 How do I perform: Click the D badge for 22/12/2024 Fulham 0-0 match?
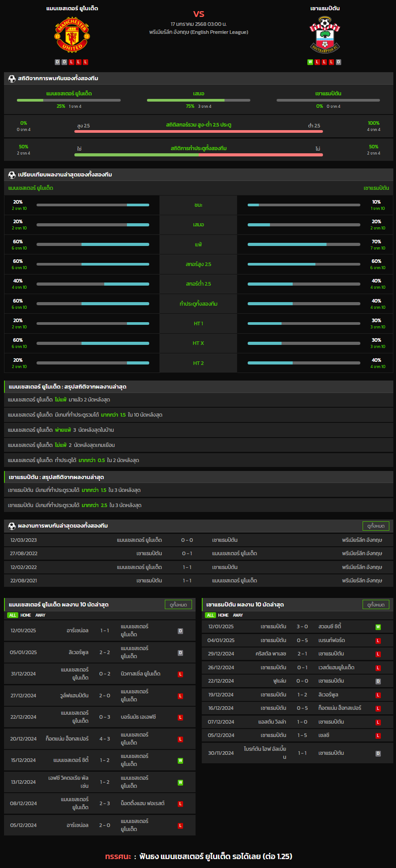click(378, 681)
